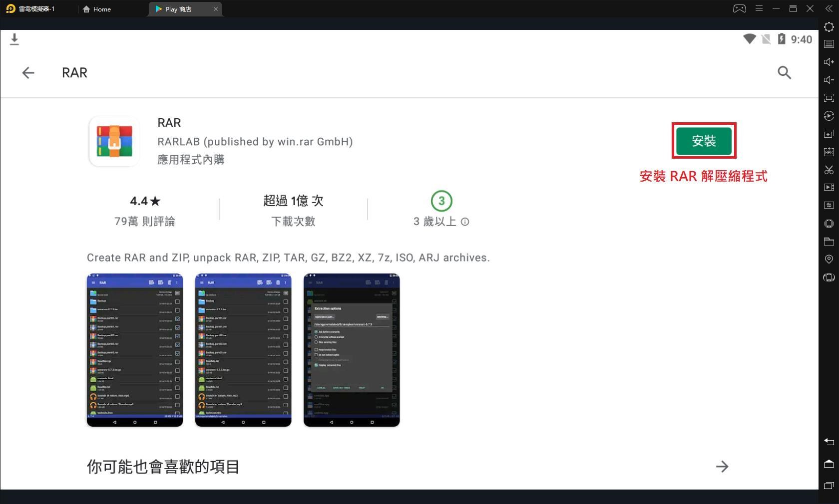Screen dimensions: 839x504
Task: Select the RAR title in search bar
Action: point(74,73)
